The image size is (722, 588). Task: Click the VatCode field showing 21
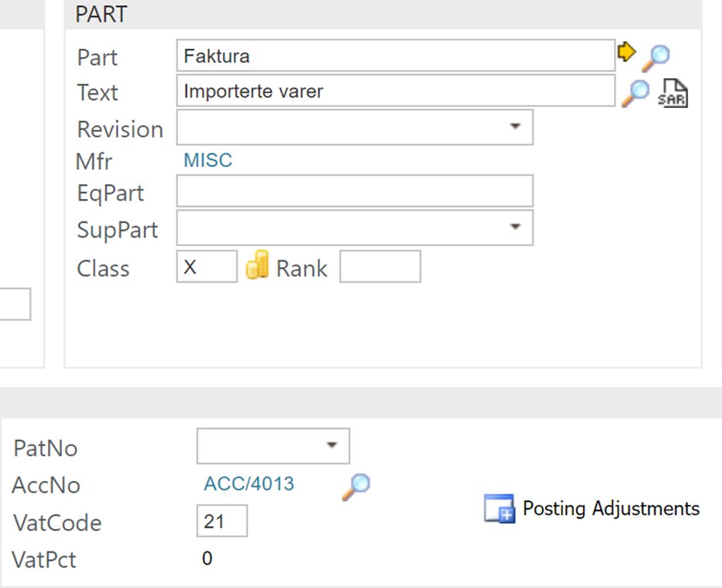[x=221, y=521]
